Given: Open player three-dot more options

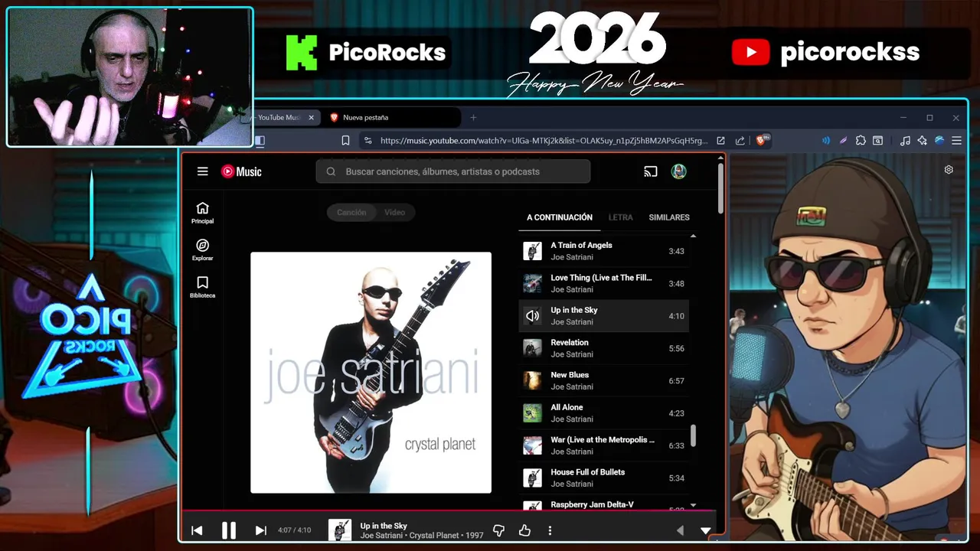Looking at the screenshot, I should [550, 530].
